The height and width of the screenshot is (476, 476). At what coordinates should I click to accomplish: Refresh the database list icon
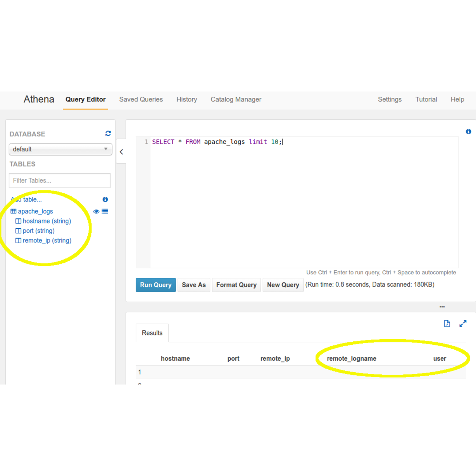(108, 134)
